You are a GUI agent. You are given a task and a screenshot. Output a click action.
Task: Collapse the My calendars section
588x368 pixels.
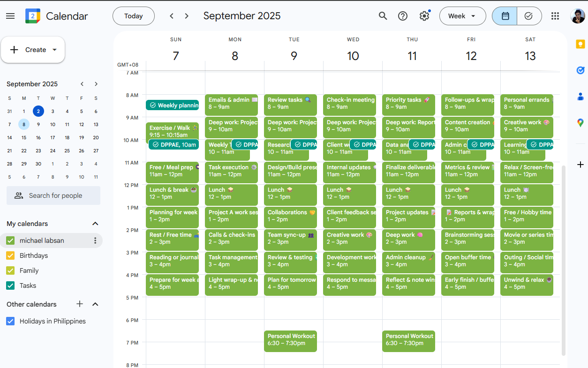95,224
